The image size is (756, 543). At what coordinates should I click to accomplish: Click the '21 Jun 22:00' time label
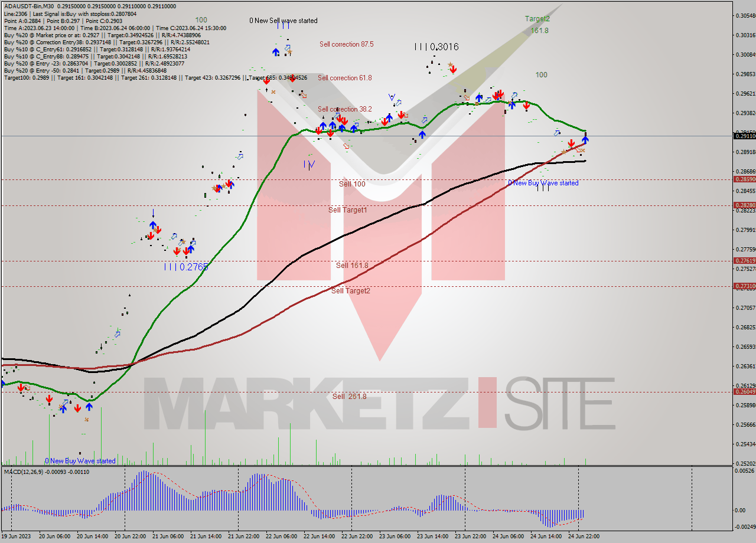(244, 537)
